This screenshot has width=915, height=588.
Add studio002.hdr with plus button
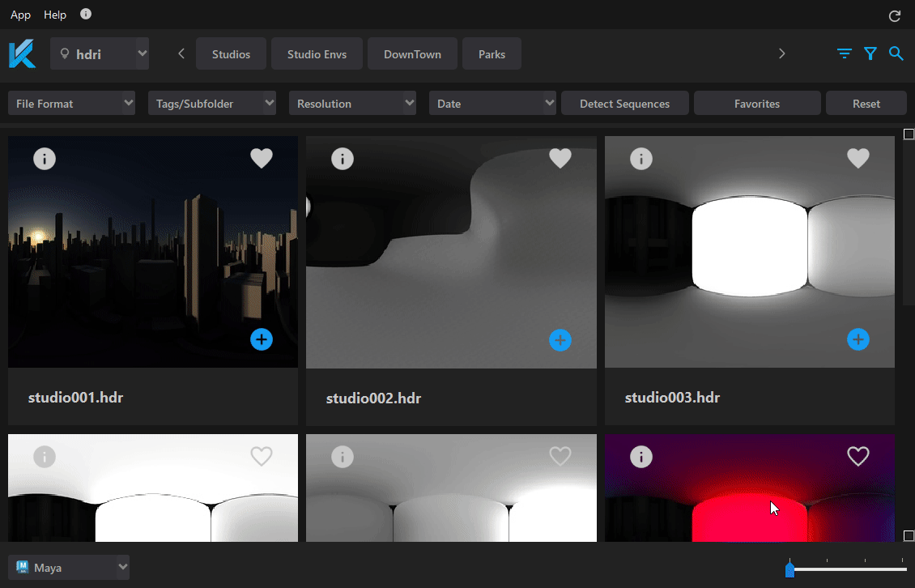coord(560,340)
